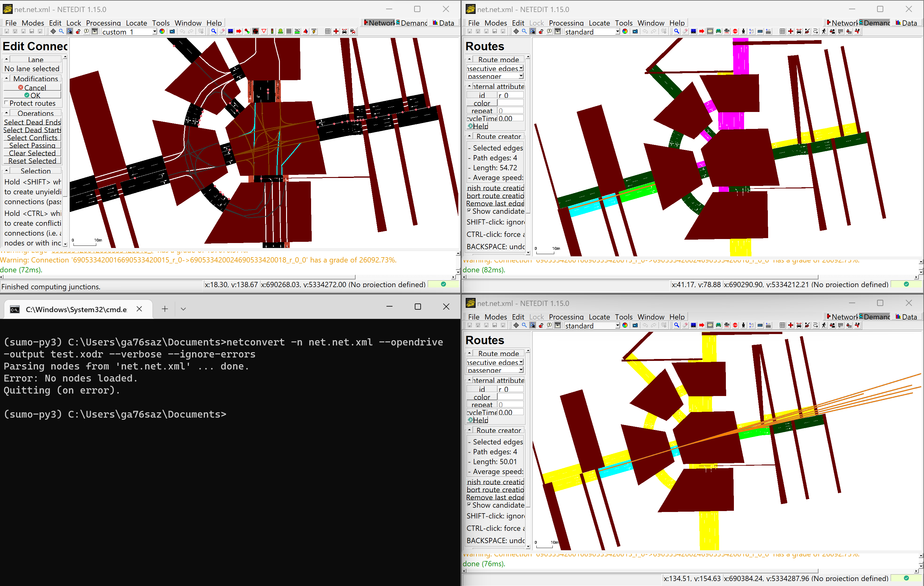Toggle Show candidate checkbox in the top-right NETEDIT window

point(469,211)
